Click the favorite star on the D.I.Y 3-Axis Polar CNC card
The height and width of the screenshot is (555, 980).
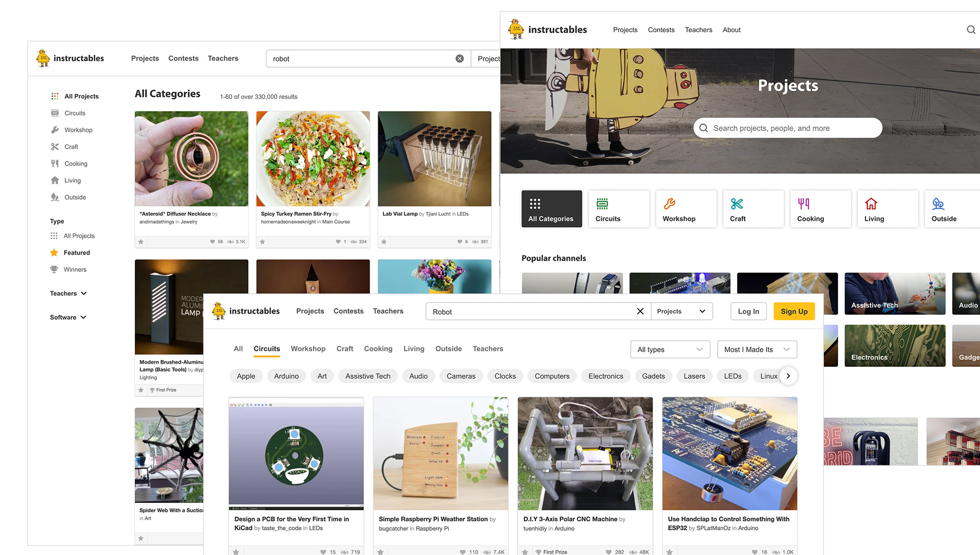(525, 551)
